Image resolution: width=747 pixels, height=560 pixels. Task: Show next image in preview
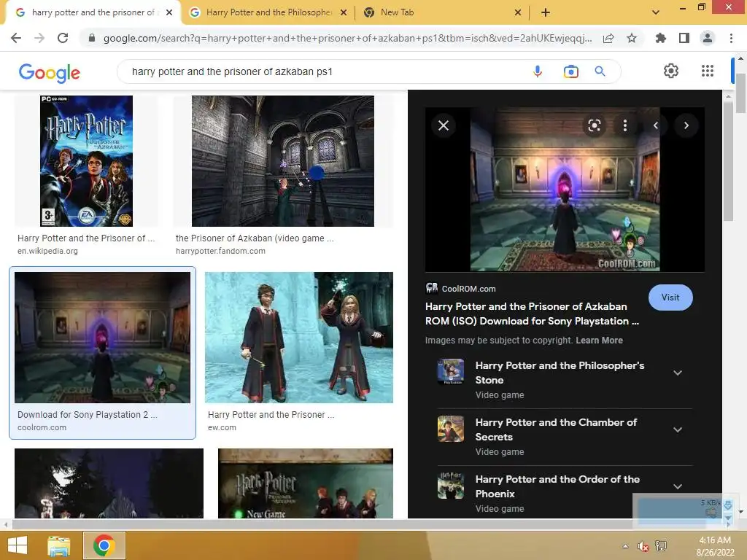[686, 125]
